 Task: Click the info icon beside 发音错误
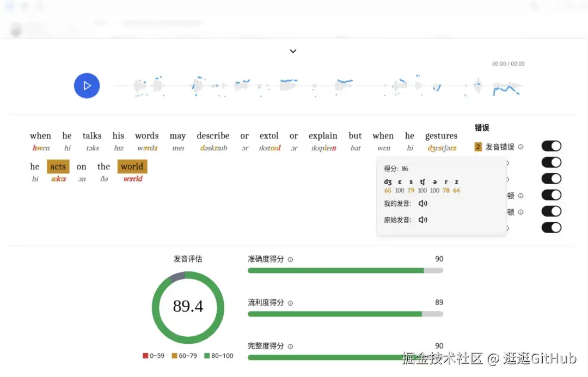(520, 146)
